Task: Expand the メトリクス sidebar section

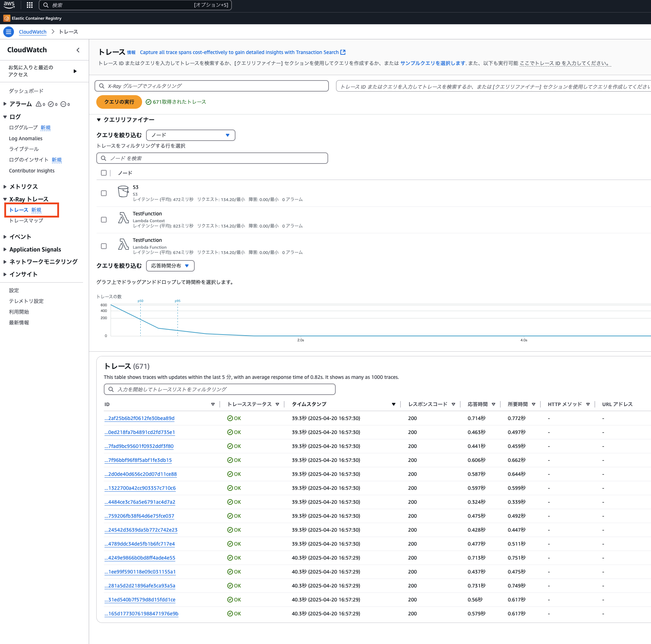Action: 5,187
